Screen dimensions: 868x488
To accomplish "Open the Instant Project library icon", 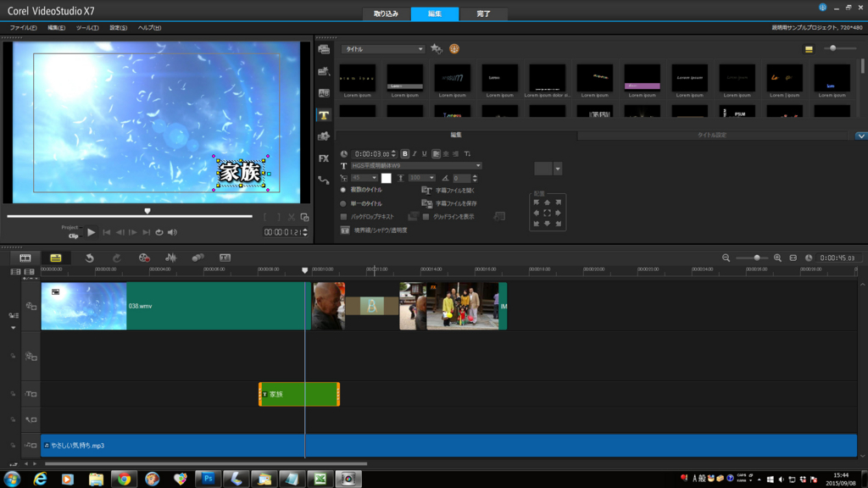I will click(x=324, y=71).
